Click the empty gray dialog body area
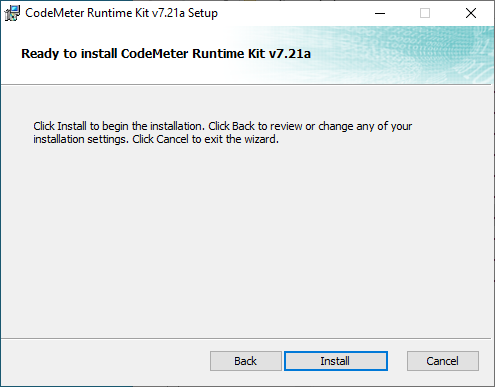 tap(247, 240)
